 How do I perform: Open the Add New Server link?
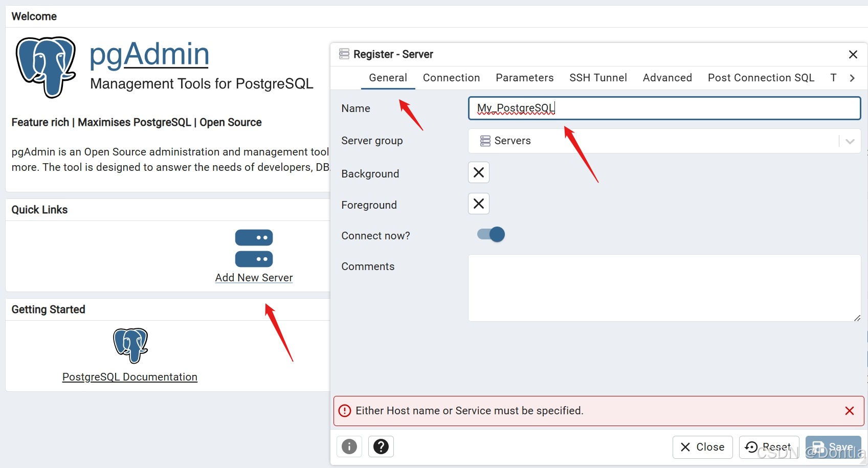(254, 278)
